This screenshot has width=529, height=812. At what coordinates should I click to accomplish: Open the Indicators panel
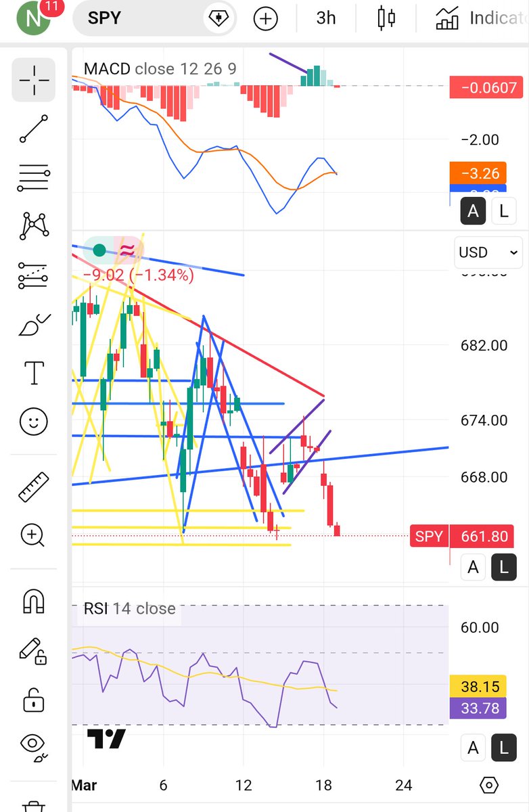[x=482, y=18]
